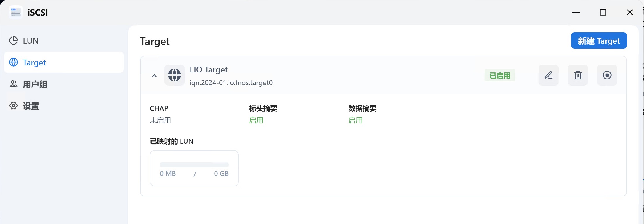The width and height of the screenshot is (644, 224).
Task: Click the LIO Target name header
Action: [x=209, y=70]
